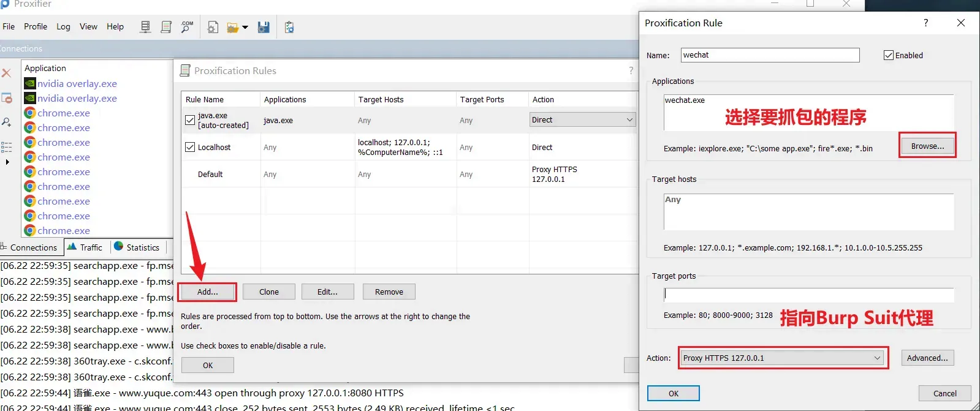Click the Target Hosts column header
The image size is (980, 411).
(x=406, y=99)
